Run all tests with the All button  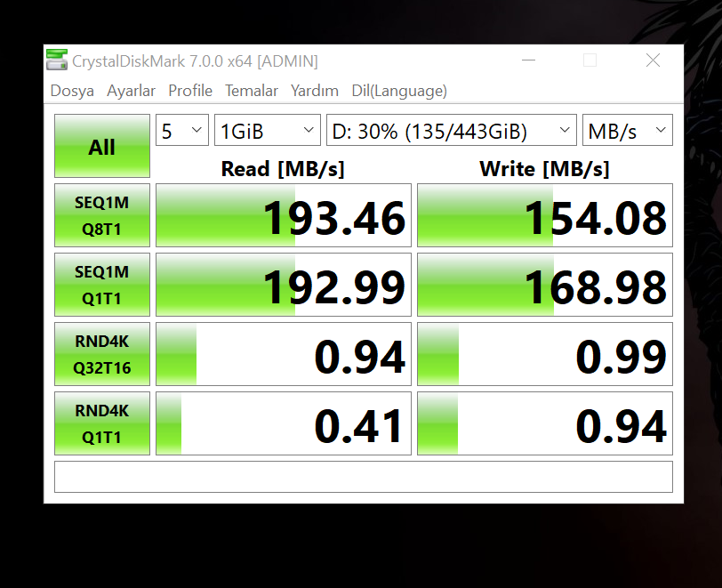pyautogui.click(x=101, y=145)
